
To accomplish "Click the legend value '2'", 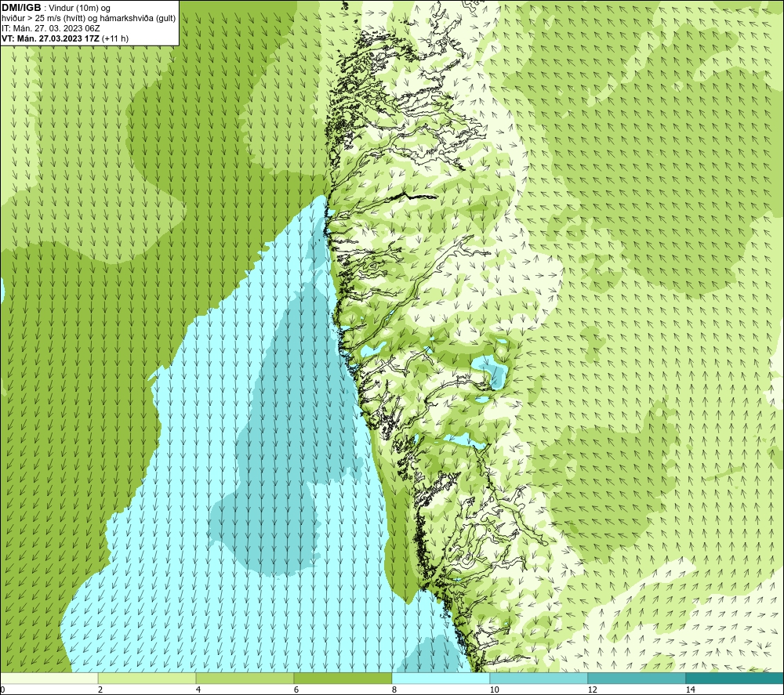I will pyautogui.click(x=100, y=690).
